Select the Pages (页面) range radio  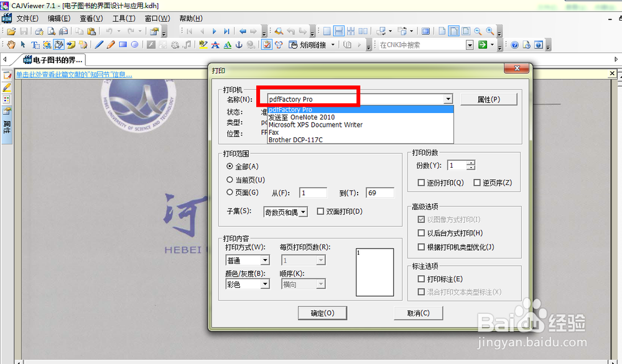230,192
